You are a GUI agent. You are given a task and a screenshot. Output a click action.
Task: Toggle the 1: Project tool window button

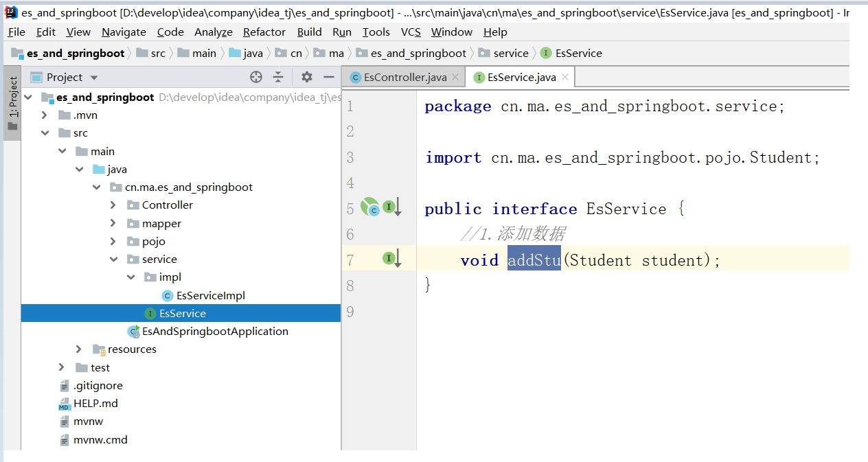[x=12, y=103]
